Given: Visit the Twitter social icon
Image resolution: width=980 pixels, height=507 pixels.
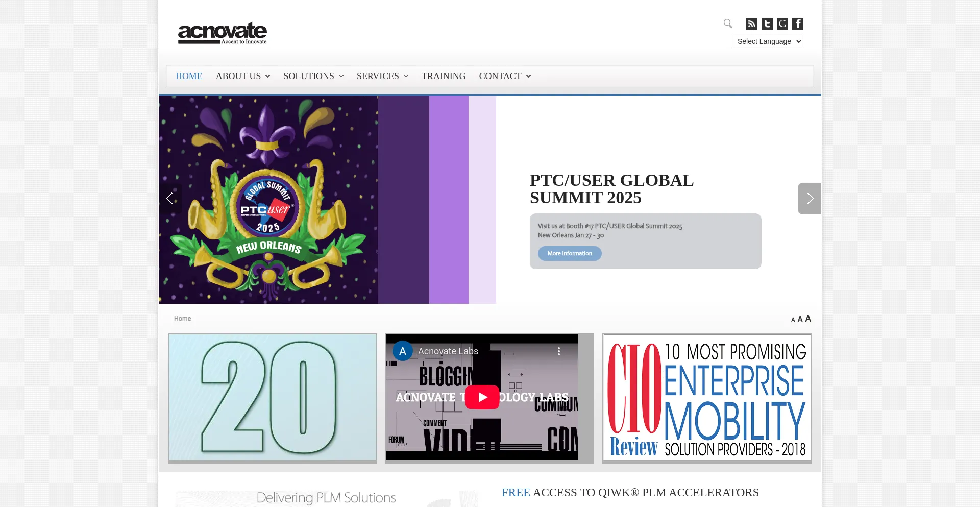Looking at the screenshot, I should (767, 23).
